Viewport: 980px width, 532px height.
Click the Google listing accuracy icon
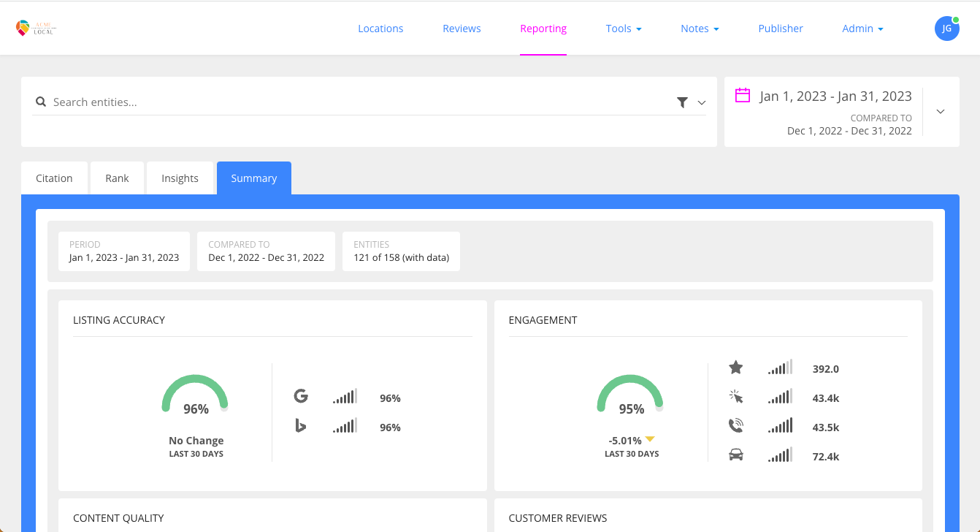(x=302, y=395)
